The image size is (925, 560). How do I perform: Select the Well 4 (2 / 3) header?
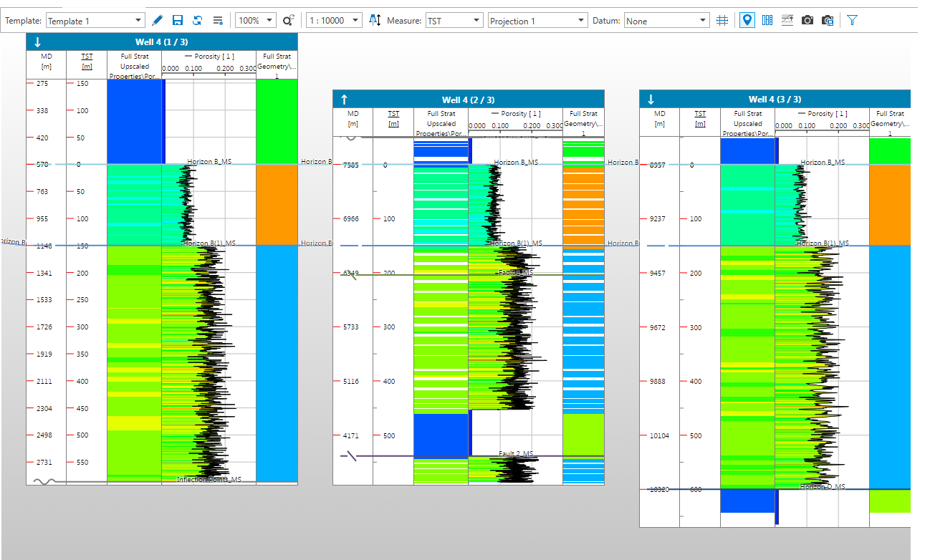[468, 100]
